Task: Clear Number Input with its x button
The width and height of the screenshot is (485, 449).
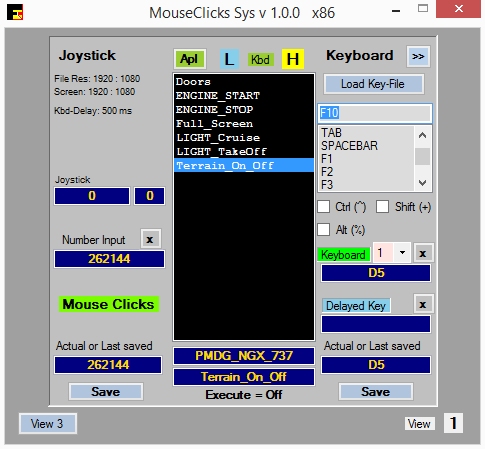Action: pyautogui.click(x=150, y=239)
